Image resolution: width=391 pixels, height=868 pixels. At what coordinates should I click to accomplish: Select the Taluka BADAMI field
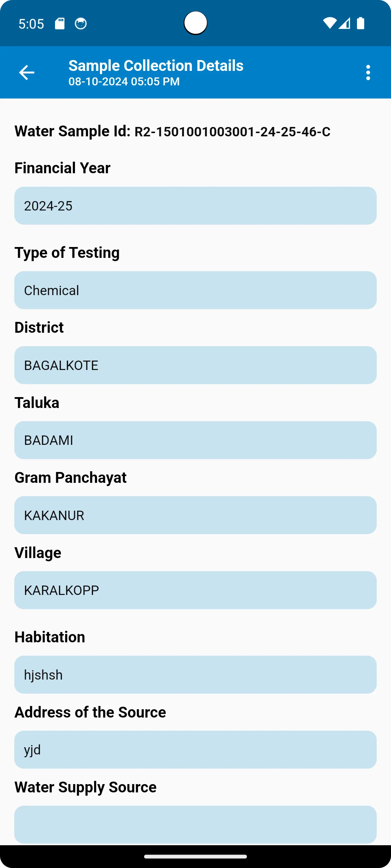[195, 440]
